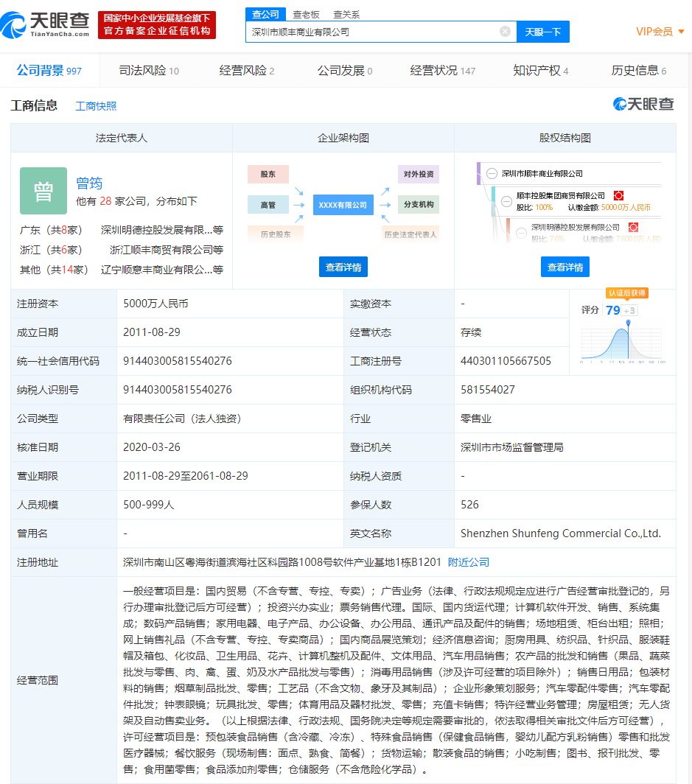Click red badge beside 深圳明德控股发展有限公司
692x784 pixels.
[x=633, y=227]
